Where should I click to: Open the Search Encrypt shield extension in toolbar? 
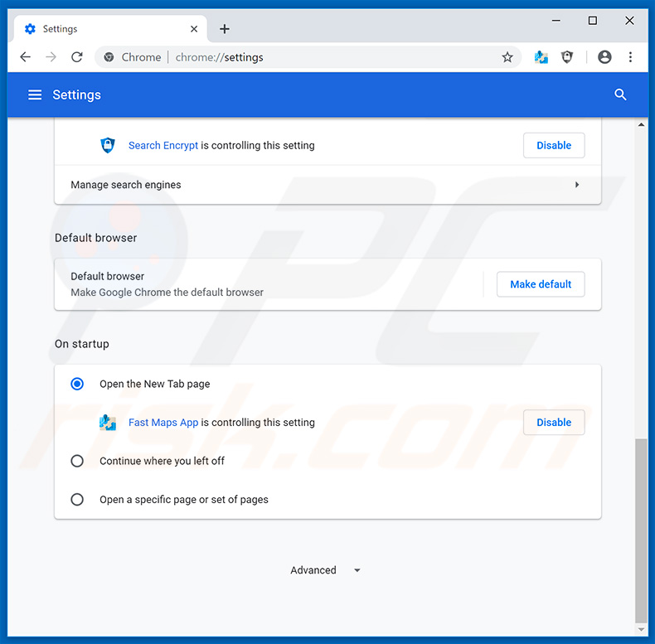tap(567, 57)
